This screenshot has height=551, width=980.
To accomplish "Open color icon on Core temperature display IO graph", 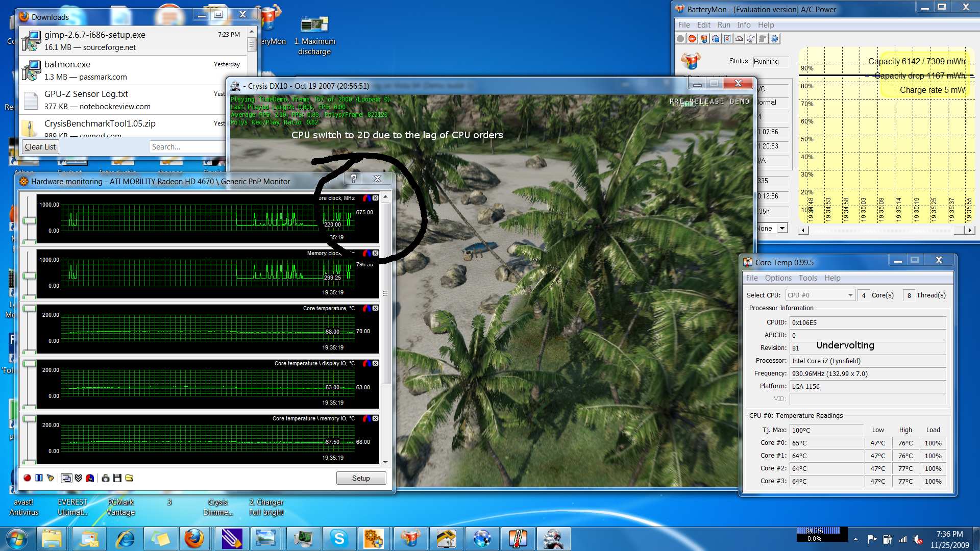I will click(367, 363).
